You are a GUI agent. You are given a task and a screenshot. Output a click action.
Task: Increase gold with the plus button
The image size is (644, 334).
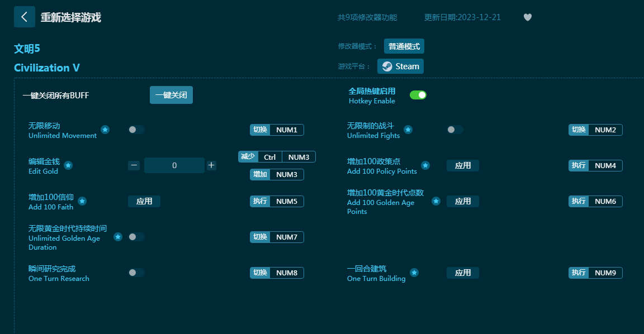[x=211, y=165]
